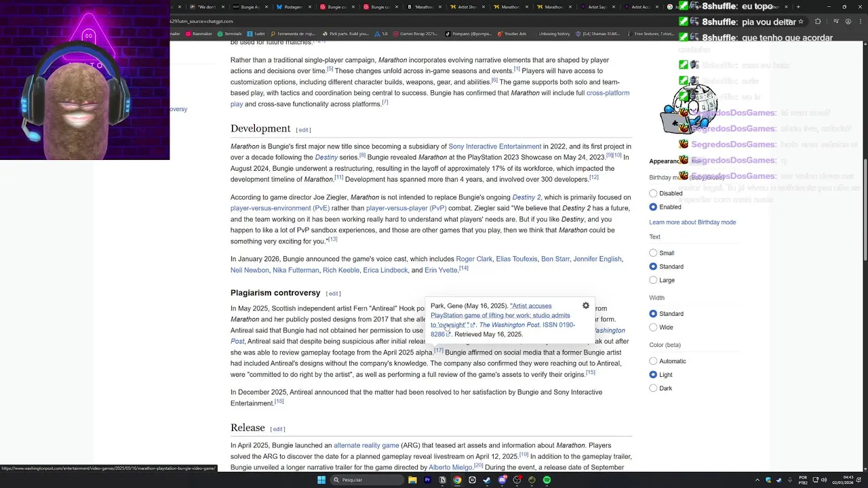Edit the Plagiarism controversy section
868x488 pixels.
point(333,293)
